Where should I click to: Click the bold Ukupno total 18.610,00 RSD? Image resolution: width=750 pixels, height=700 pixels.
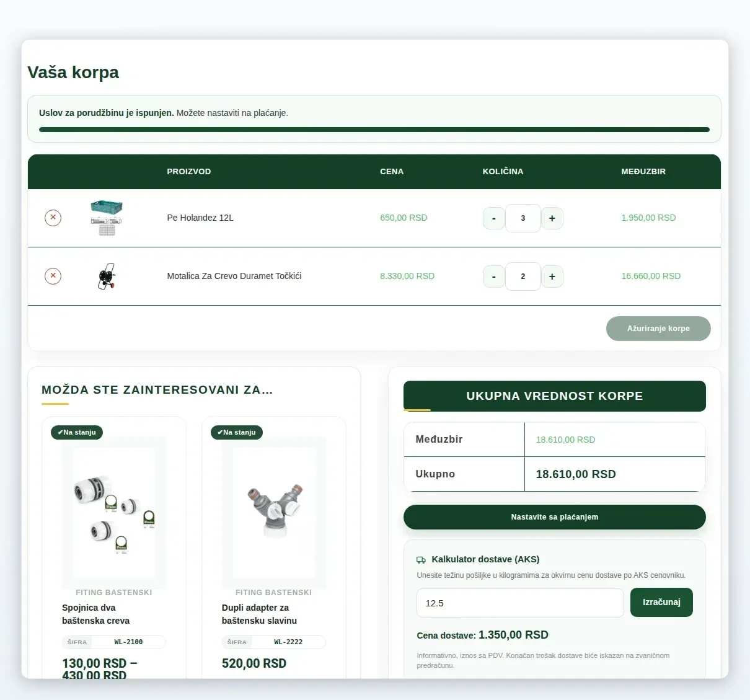(576, 474)
